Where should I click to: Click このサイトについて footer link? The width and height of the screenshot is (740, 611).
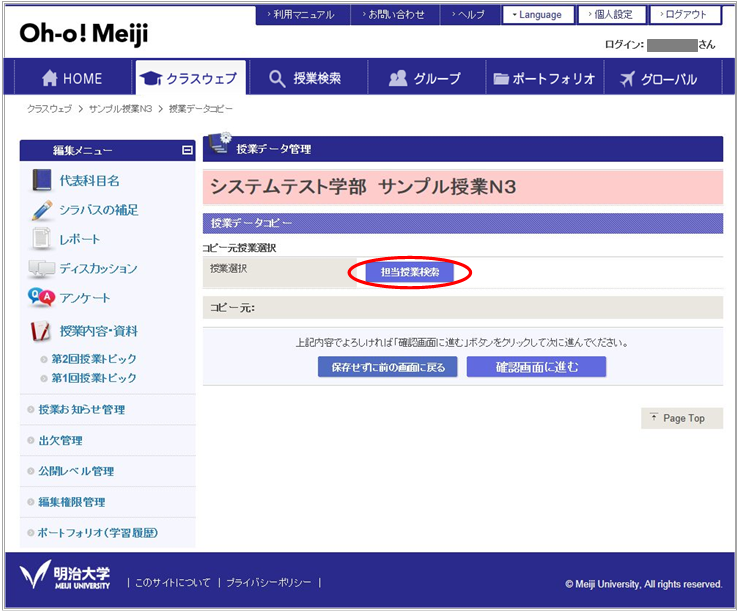pos(173,583)
